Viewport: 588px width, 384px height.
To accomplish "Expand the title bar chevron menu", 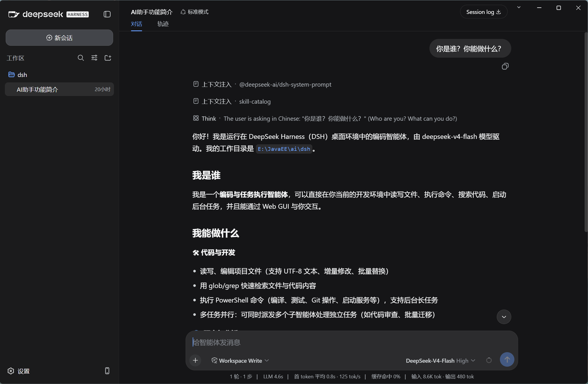I will (x=519, y=7).
